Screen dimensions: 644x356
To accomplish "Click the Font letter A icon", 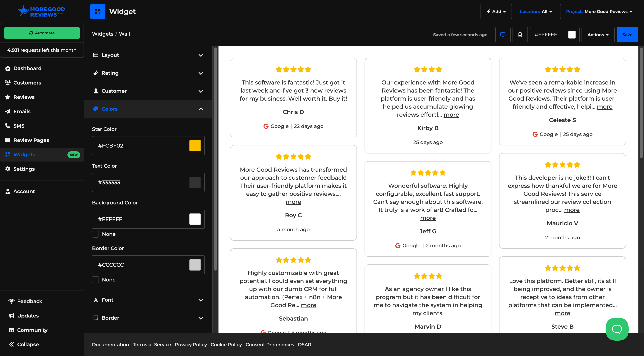I will coord(96,300).
